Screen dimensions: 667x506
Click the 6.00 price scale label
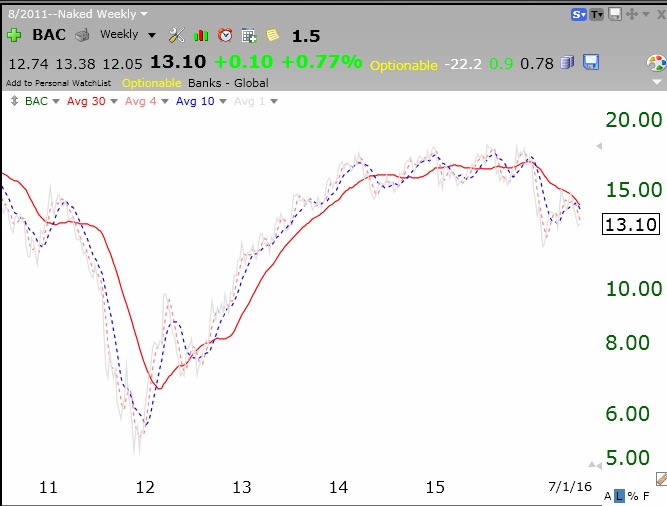coord(627,413)
